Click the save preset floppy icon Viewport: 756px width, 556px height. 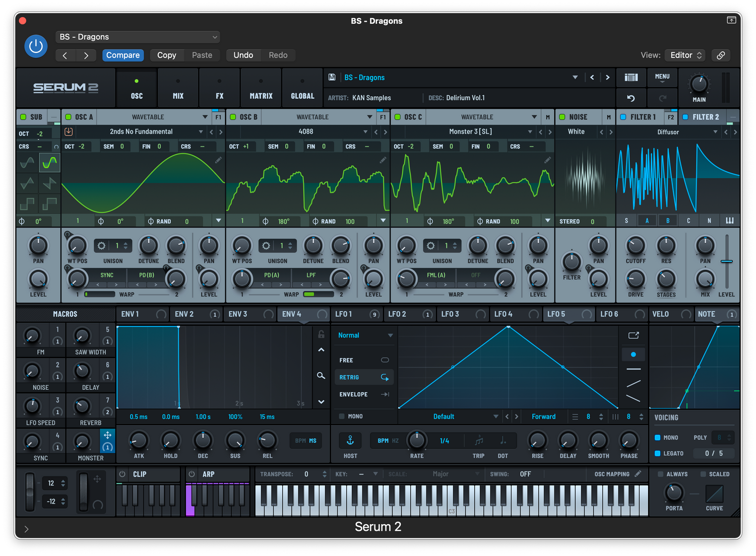(x=332, y=77)
